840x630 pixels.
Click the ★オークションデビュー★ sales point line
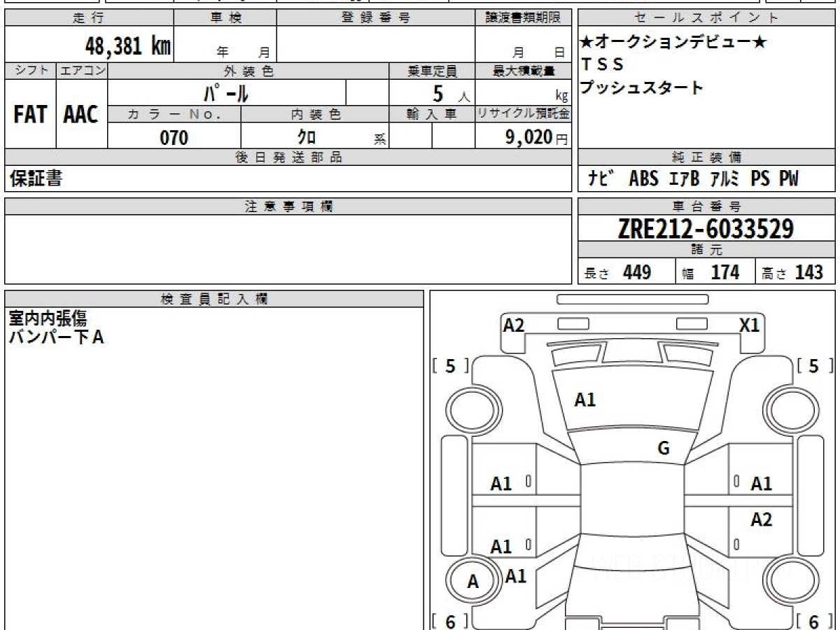[x=673, y=42]
